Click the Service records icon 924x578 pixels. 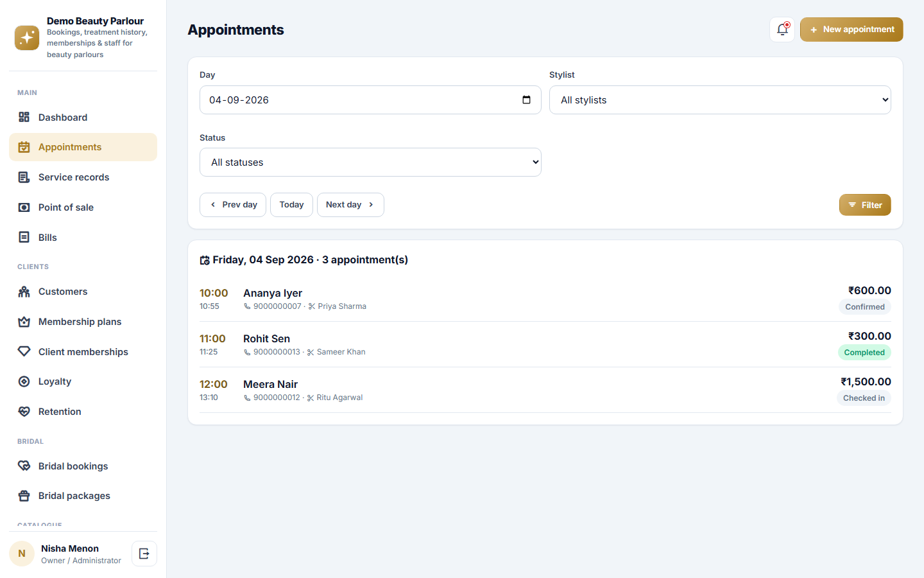point(24,177)
